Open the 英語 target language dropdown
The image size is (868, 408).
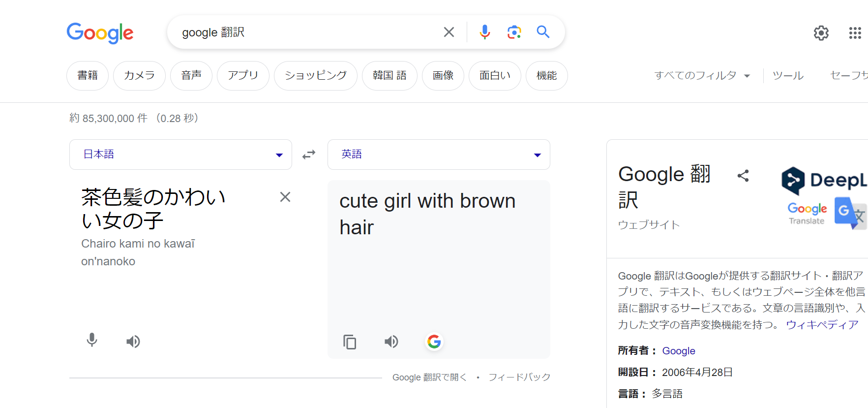(x=439, y=155)
